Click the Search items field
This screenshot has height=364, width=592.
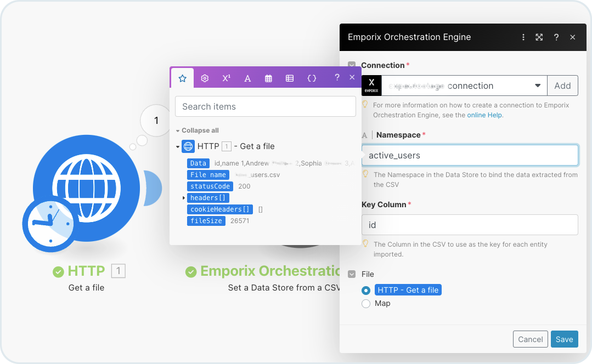tap(266, 106)
